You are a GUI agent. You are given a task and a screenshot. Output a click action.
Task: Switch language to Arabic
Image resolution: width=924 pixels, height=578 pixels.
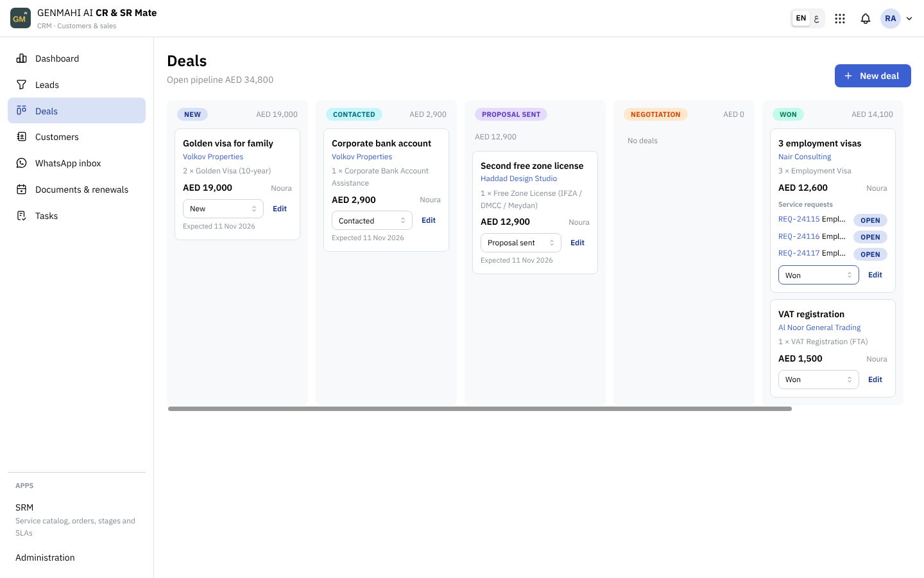[x=816, y=18]
